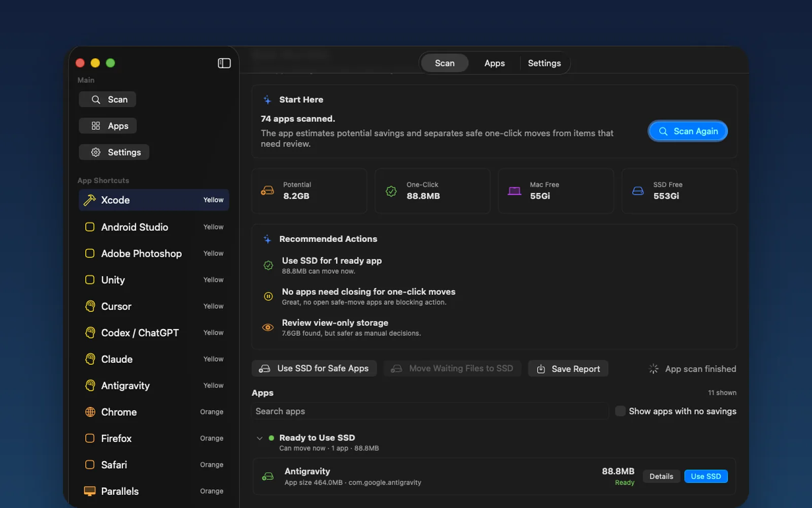The width and height of the screenshot is (812, 508).
Task: Open the Settings tab at top
Action: (544, 63)
